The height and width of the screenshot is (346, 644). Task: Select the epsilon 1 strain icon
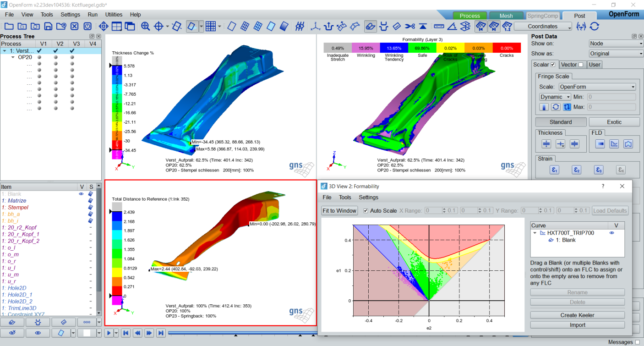click(555, 170)
